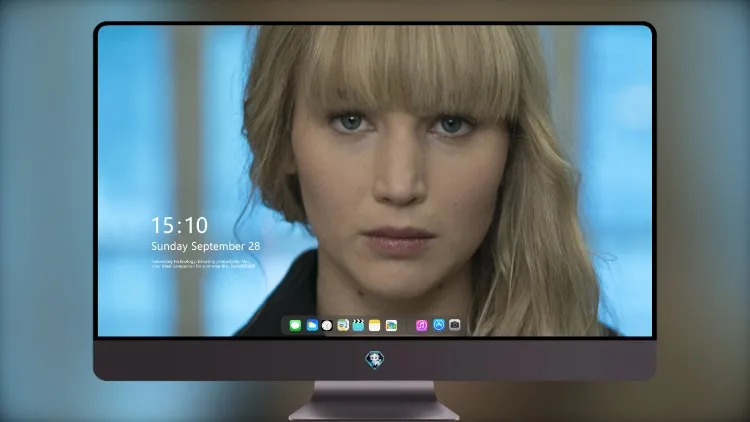Open the blue App Store icon
Image resolution: width=750 pixels, height=422 pixels.
[x=439, y=325]
